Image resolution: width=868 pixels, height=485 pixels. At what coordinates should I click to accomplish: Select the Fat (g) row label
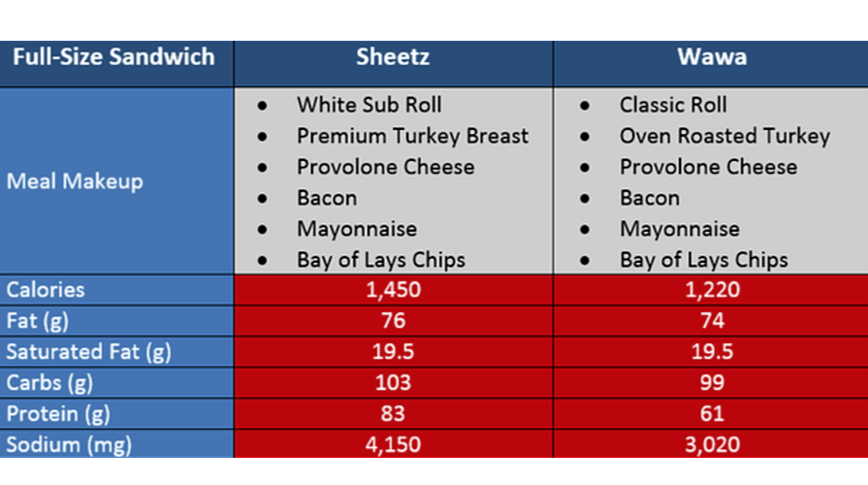pyautogui.click(x=38, y=320)
